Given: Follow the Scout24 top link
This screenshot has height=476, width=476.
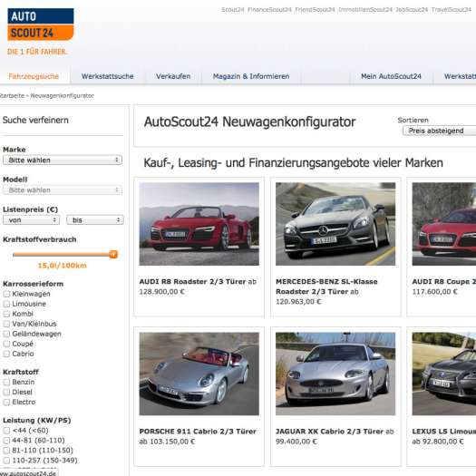Looking at the screenshot, I should 232,10.
